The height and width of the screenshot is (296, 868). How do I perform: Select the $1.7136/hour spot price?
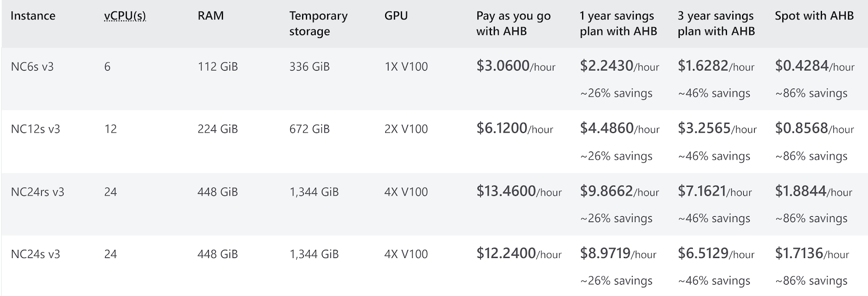[812, 254]
